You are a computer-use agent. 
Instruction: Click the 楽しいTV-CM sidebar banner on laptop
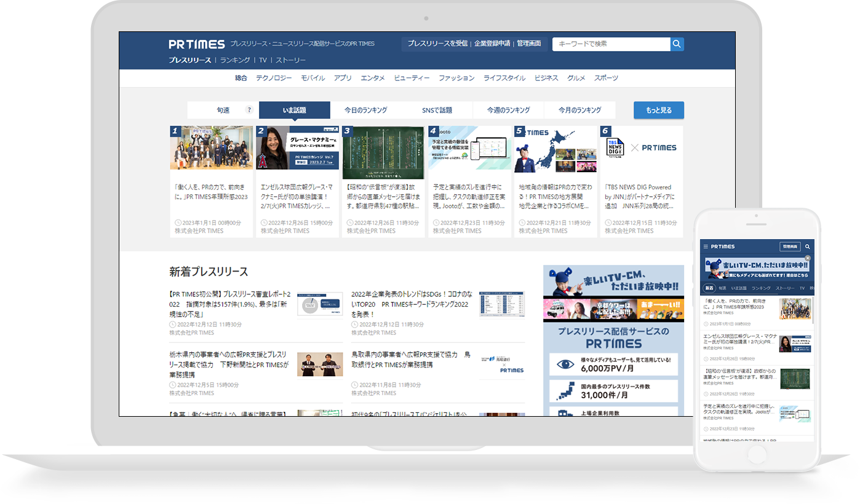pyautogui.click(x=613, y=293)
